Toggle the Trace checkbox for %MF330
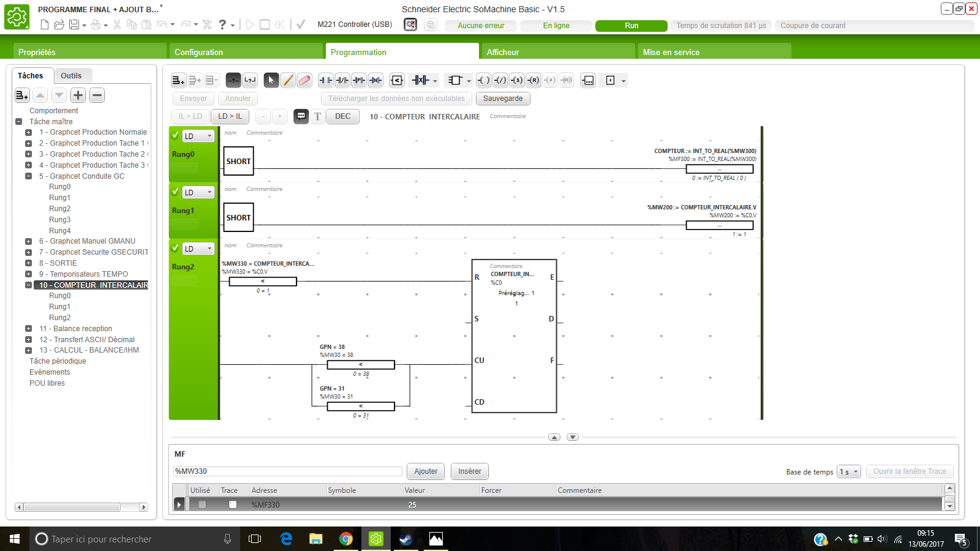 [233, 504]
